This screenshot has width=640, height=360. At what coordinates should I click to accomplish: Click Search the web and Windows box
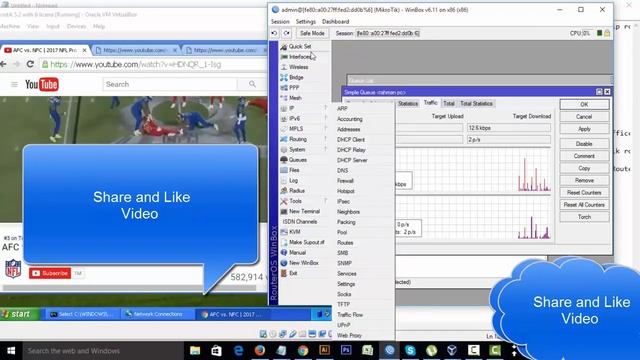click(x=102, y=351)
